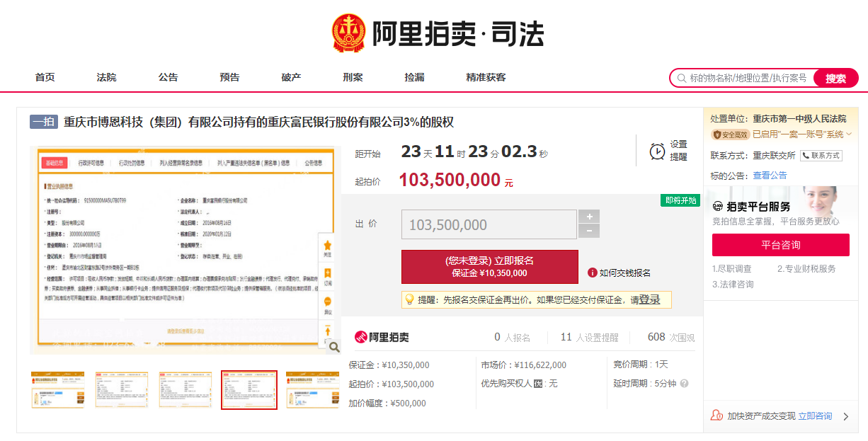This screenshot has height=441, width=868.
Task: Click the question mark icon beside 5分钟
Action: 684,384
